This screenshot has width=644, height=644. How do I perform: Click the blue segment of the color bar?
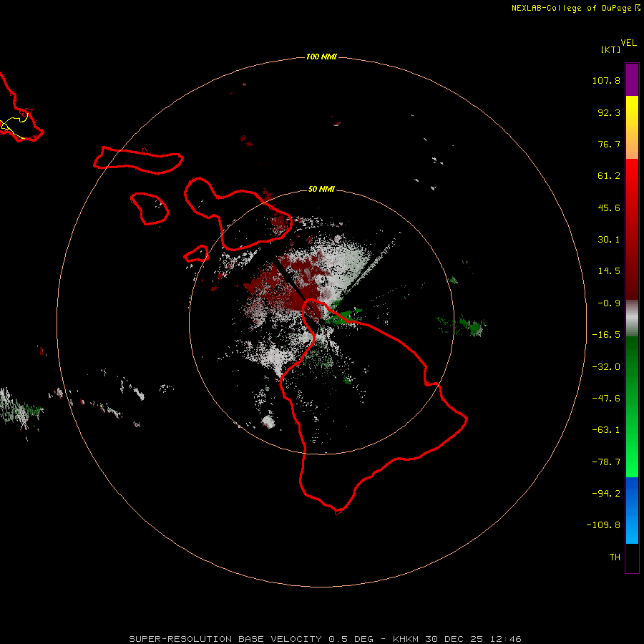coord(632,510)
